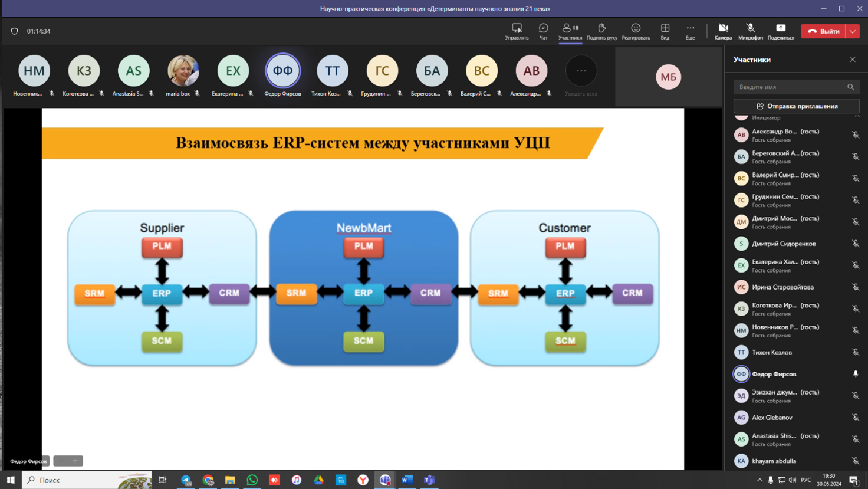
Task: Click muted mic icon for Екатерина Хал...
Action: point(855,265)
